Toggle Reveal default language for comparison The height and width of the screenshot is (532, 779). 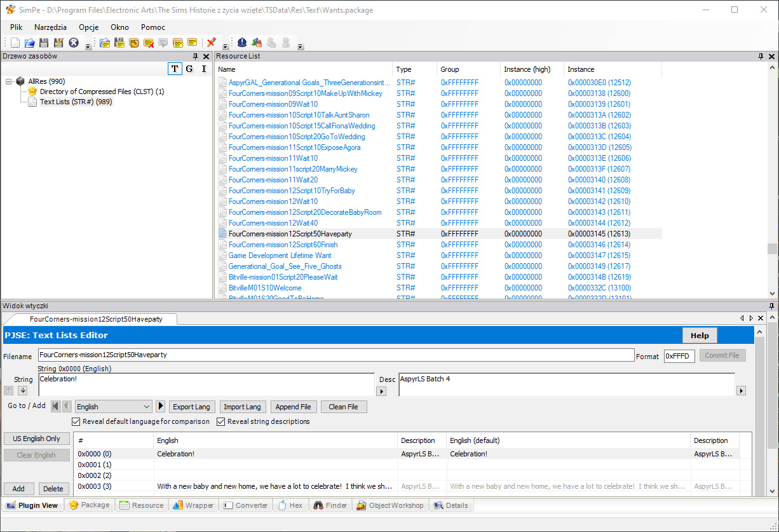76,421
